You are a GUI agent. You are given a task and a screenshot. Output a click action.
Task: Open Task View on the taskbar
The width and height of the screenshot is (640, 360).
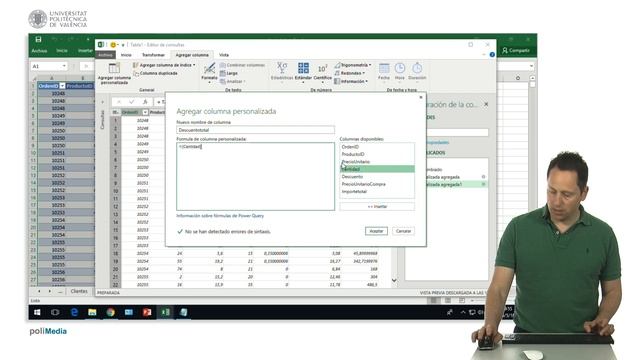55,312
